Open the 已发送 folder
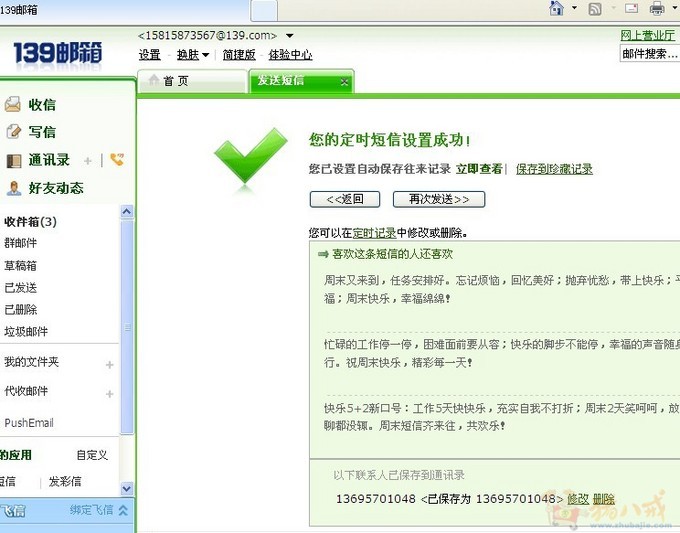The width and height of the screenshot is (680, 533). point(21,288)
